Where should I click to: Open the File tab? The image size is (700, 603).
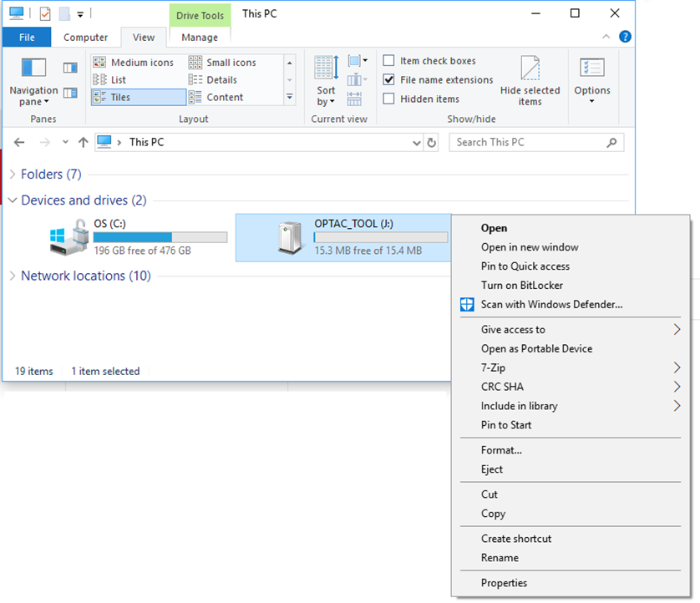pyautogui.click(x=27, y=37)
